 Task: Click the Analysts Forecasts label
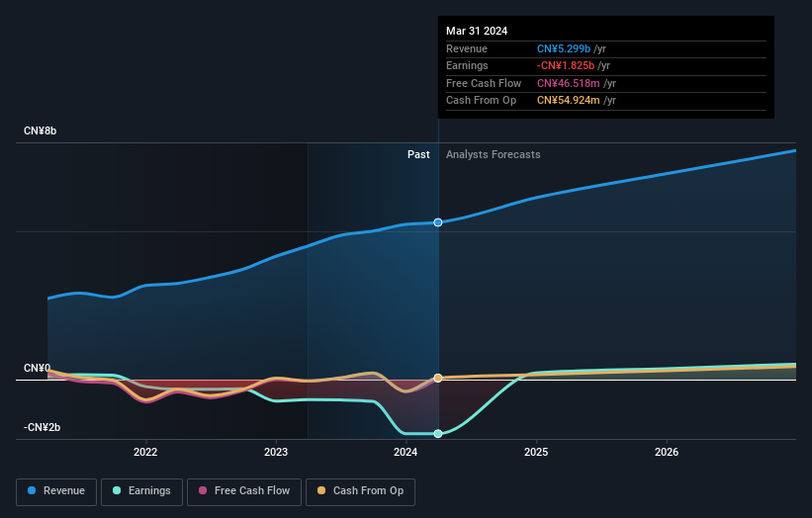tap(493, 155)
